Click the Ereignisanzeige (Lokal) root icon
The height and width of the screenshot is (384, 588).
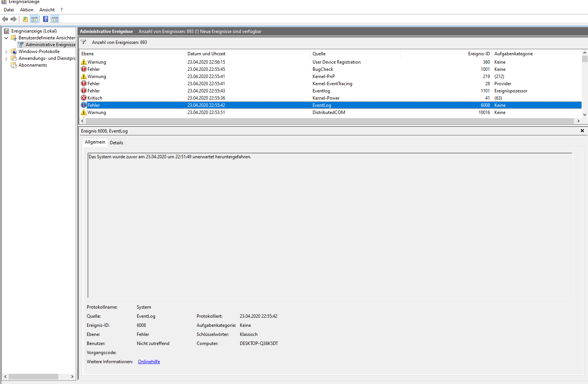6,31
